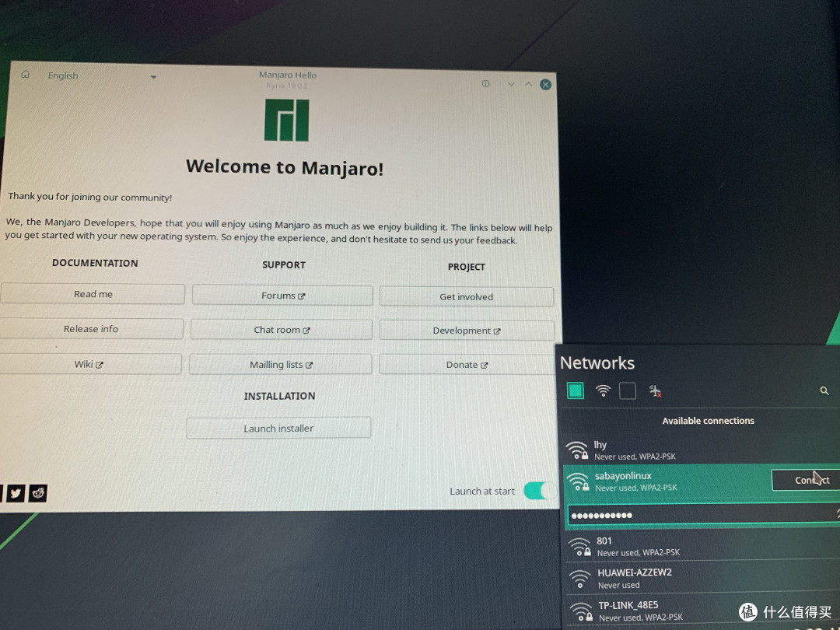Screen dimensions: 840x630
Task: Minimize the Manjaro Hello window
Action: click(511, 84)
